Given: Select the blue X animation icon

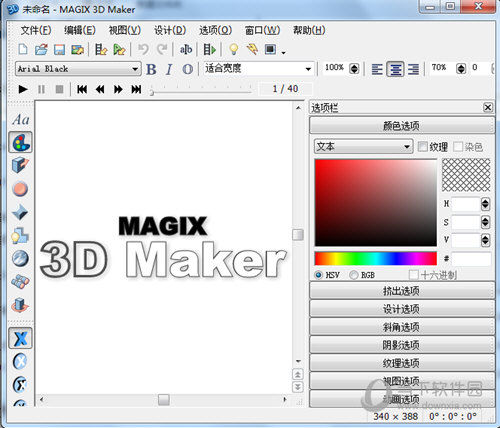Looking at the screenshot, I should click(x=20, y=338).
